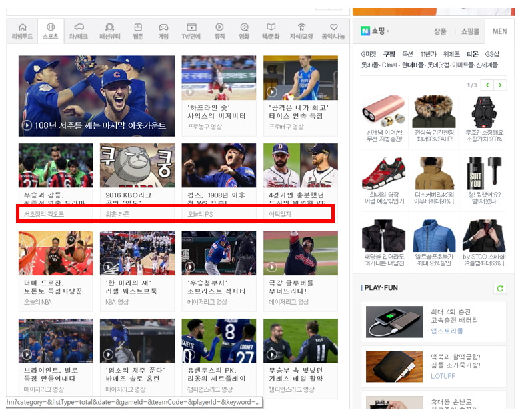Open the 휴대용 손난로 ad
Screen dimensions: 520x420
point(433,400)
